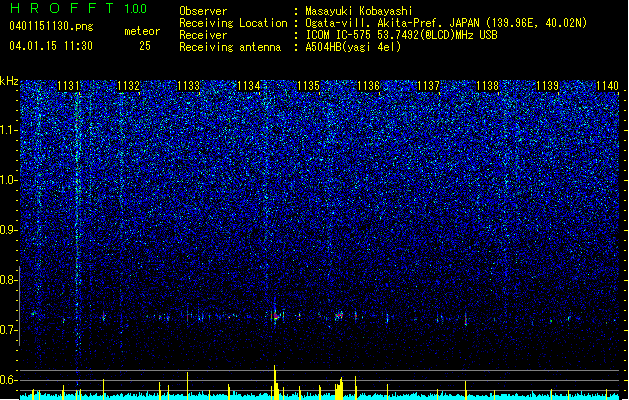Viewport: 629px width, 400px height.
Task: Click the Receiving Location label
Action: pyautogui.click(x=233, y=23)
